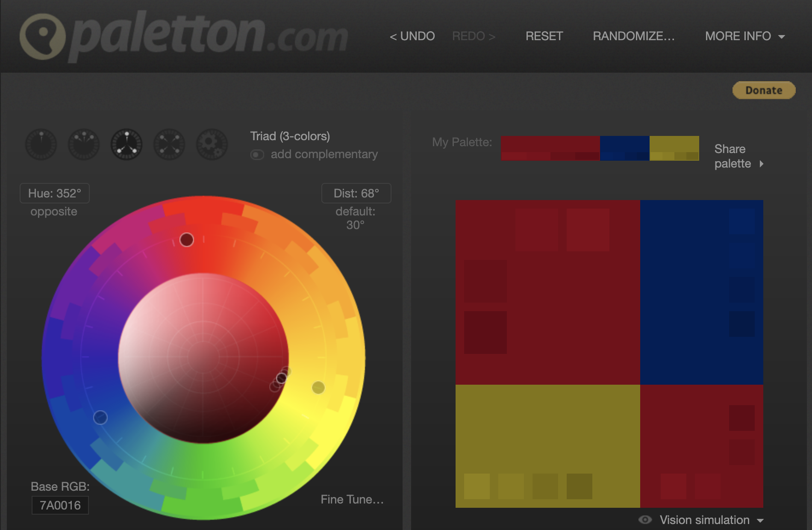Screen dimensions: 812x530
Task: Expand the MORE INFO dropdown arrow
Action: click(782, 37)
